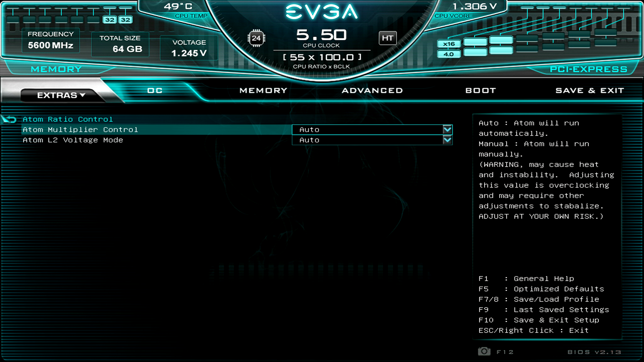Click the 5600 MHz memory frequency value
Viewport: 644px width, 362px height.
click(51, 45)
